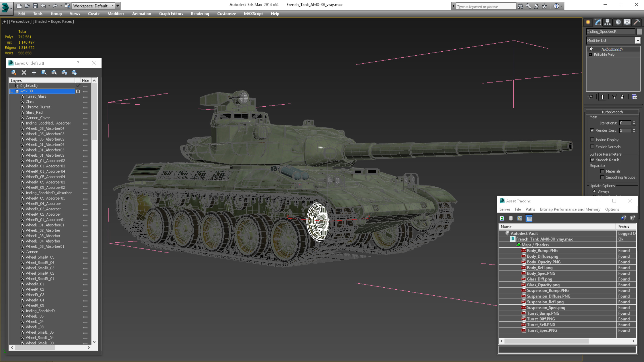
Task: Click the Hide/Unhide All Layers icon
Action: (64, 72)
